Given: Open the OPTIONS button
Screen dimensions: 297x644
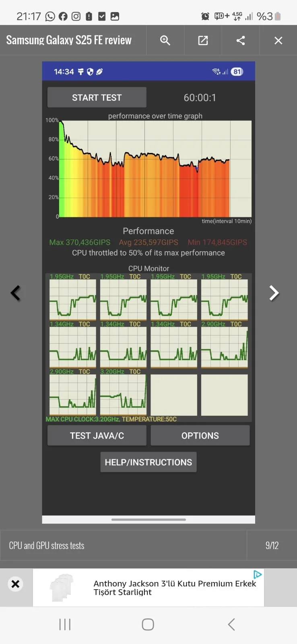Looking at the screenshot, I should (200, 436).
